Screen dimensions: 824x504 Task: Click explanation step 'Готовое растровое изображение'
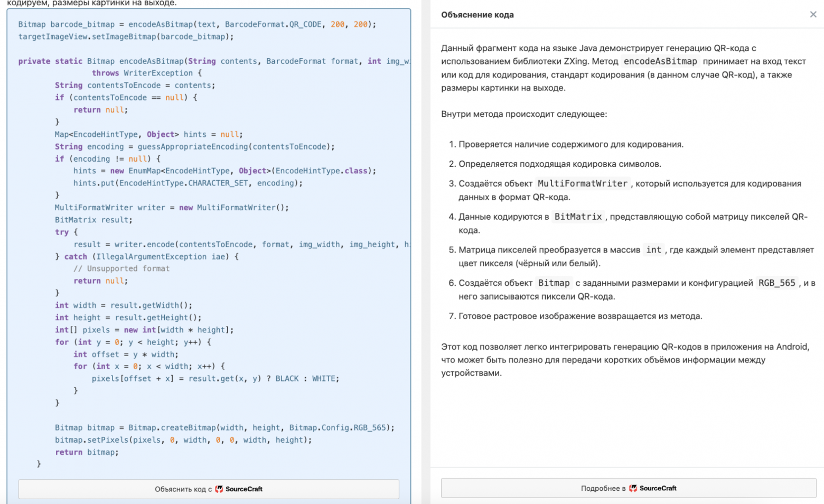(580, 316)
